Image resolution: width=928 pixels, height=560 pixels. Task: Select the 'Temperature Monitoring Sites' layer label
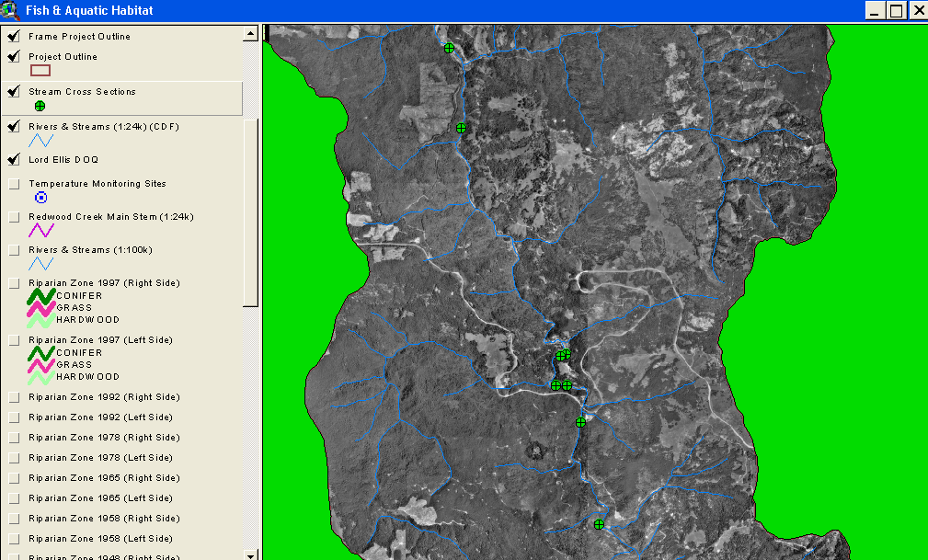[97, 184]
